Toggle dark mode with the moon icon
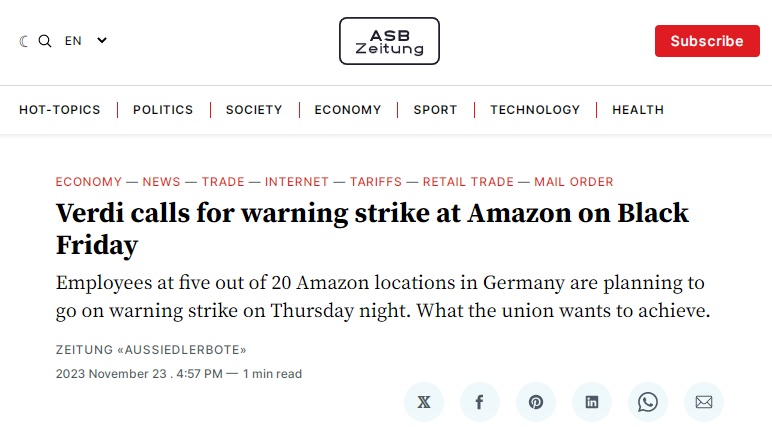This screenshot has width=772, height=448. coord(23,41)
